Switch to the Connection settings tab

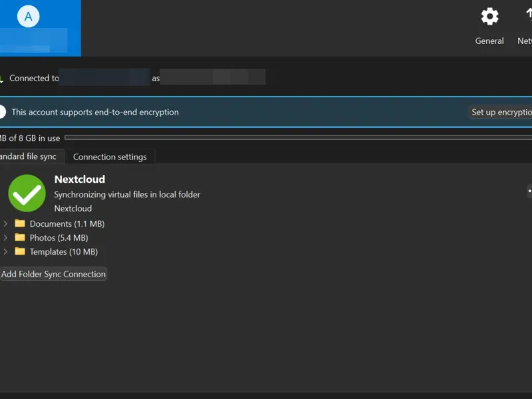tap(110, 157)
